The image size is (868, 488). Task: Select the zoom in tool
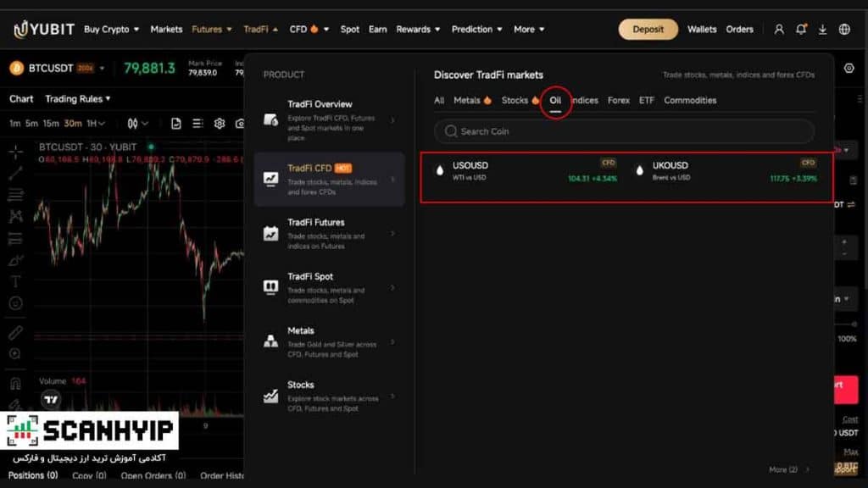click(x=15, y=353)
